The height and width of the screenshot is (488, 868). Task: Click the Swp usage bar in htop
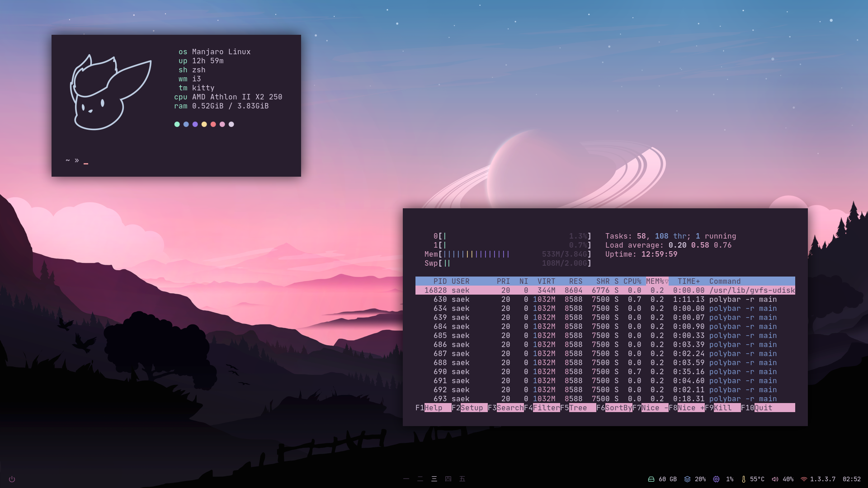point(508,263)
